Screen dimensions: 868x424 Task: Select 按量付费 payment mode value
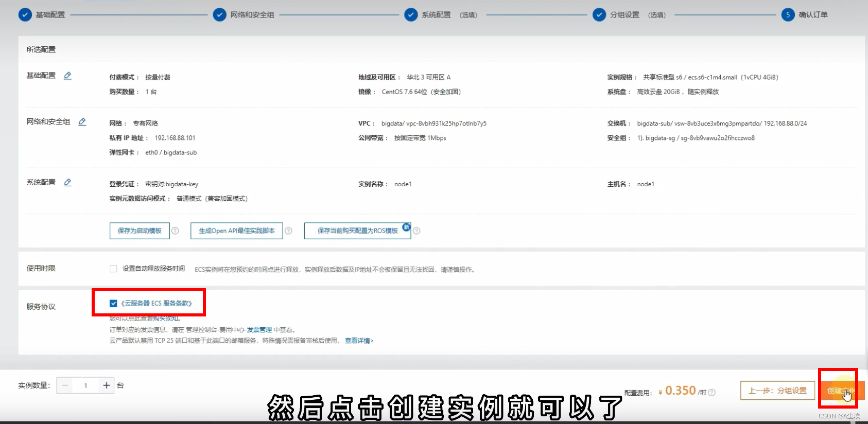158,78
